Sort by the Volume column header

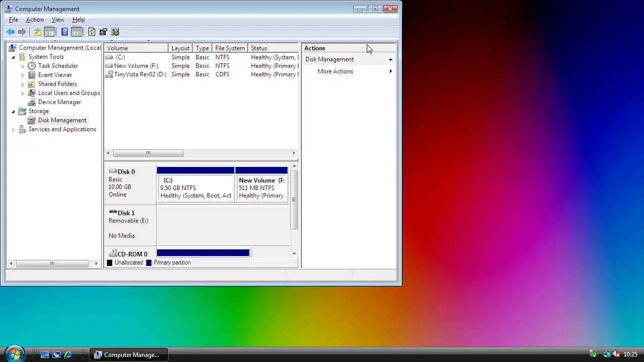pos(136,48)
